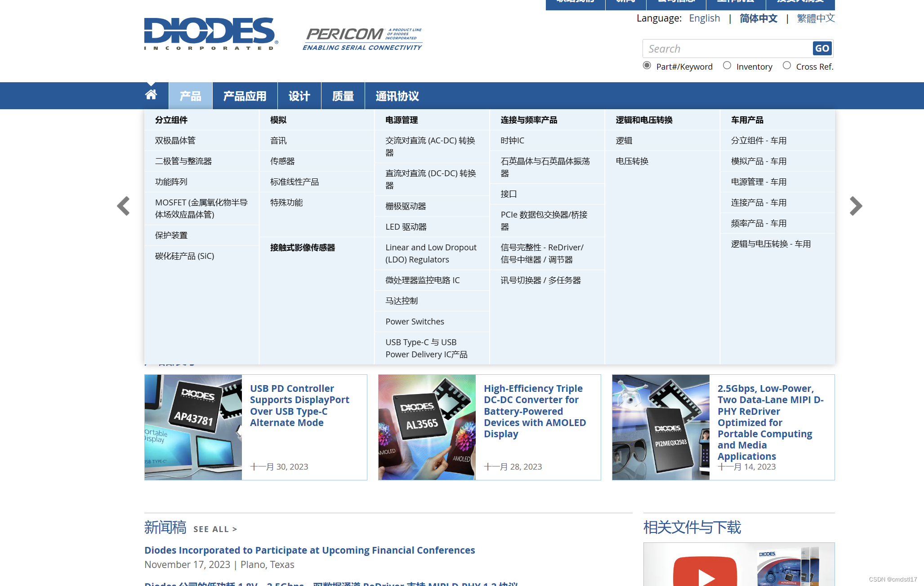Select the Cross Ref. search option
Screen dimensions: 924x586
click(x=787, y=66)
